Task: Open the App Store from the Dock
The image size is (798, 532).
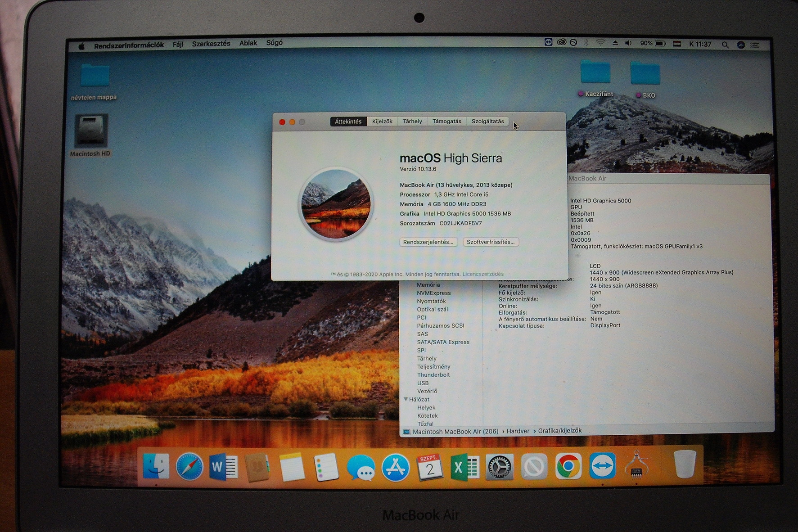Action: (396, 467)
